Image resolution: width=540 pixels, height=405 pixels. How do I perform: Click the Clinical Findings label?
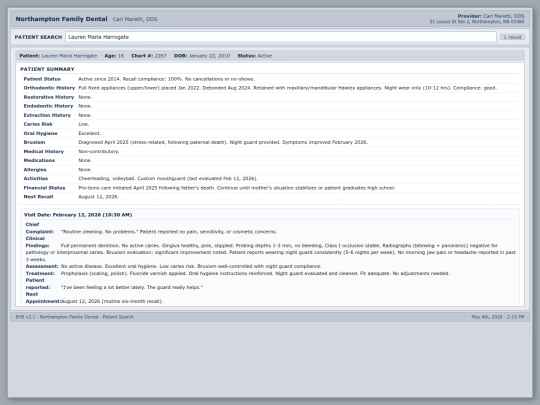click(37, 242)
